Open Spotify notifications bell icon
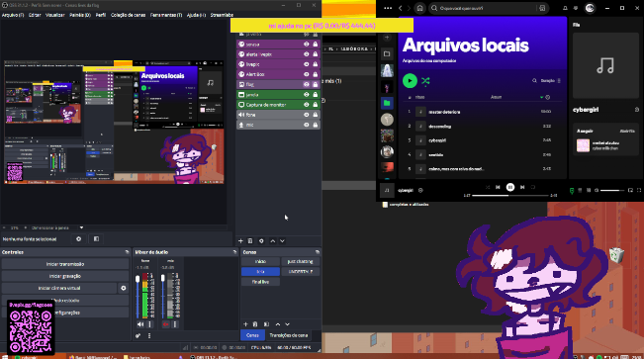644x359 pixels. point(565,8)
